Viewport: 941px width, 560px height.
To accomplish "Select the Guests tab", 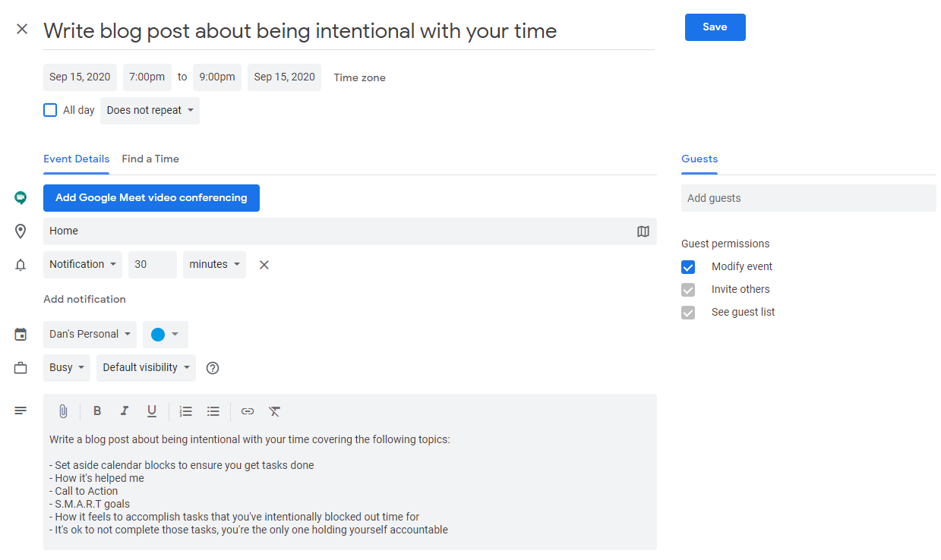I will (699, 159).
